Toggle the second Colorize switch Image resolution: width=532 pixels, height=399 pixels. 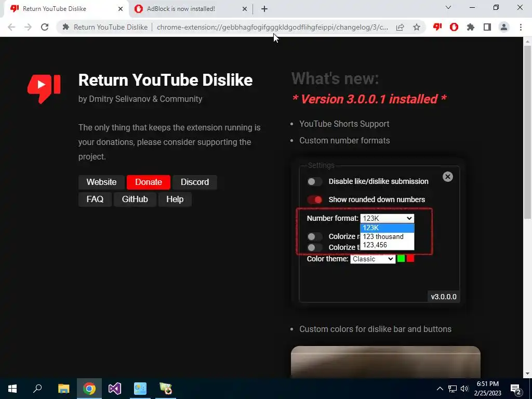(x=314, y=247)
